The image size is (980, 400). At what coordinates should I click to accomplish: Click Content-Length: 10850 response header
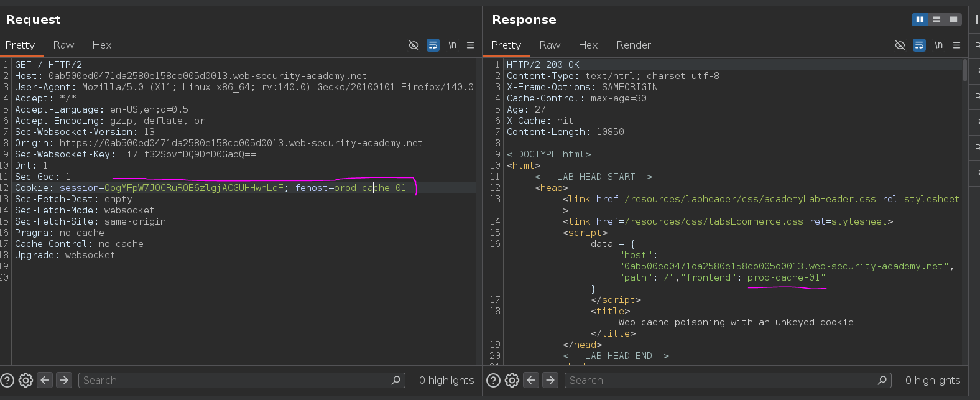click(565, 132)
